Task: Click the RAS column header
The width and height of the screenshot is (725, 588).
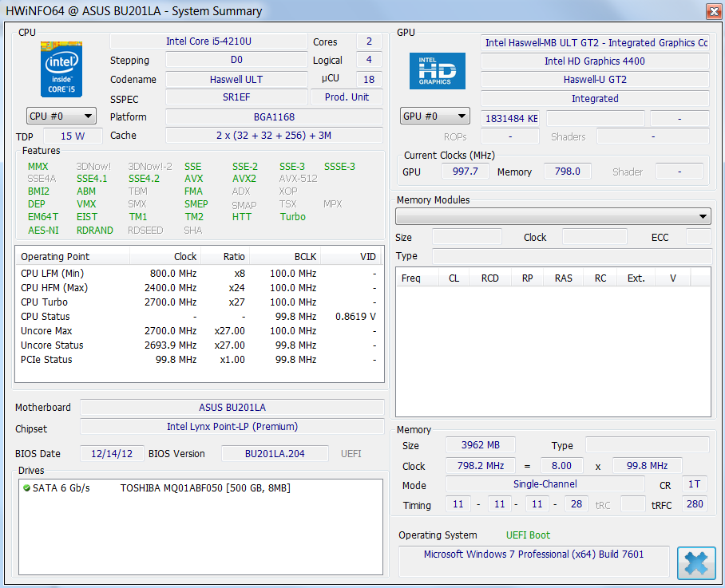Action: [x=563, y=278]
